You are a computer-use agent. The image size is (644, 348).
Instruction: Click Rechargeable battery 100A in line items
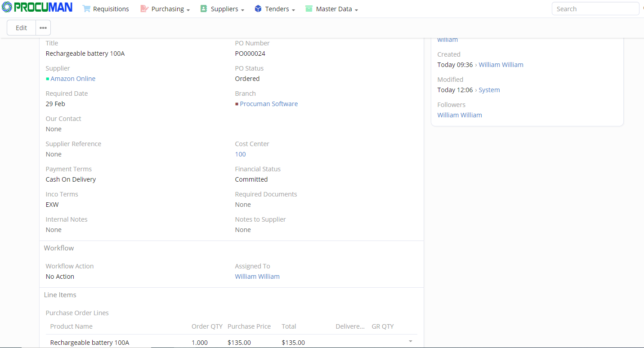[90, 343]
